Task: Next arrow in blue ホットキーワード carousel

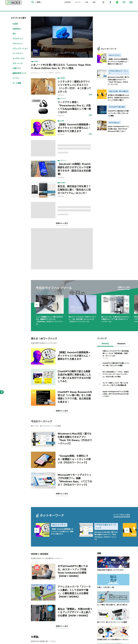Action: [x=127, y=530]
